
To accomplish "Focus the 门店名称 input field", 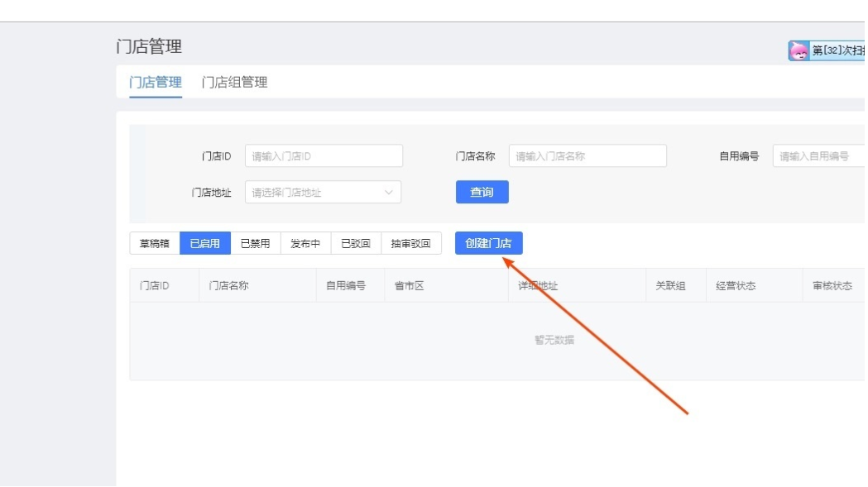I will (587, 156).
